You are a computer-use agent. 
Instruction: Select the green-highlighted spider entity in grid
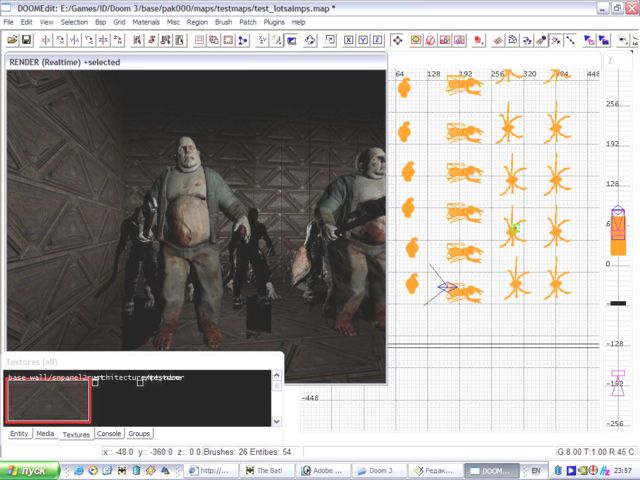click(513, 229)
